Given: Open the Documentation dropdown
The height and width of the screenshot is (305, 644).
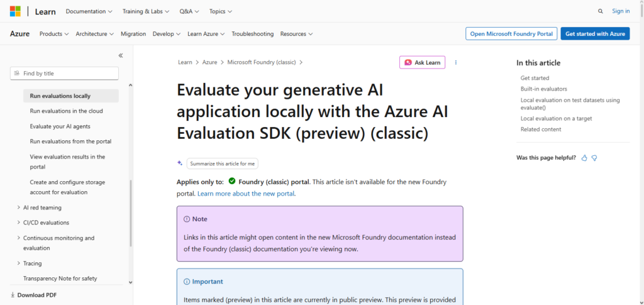Looking at the screenshot, I should click(x=89, y=11).
